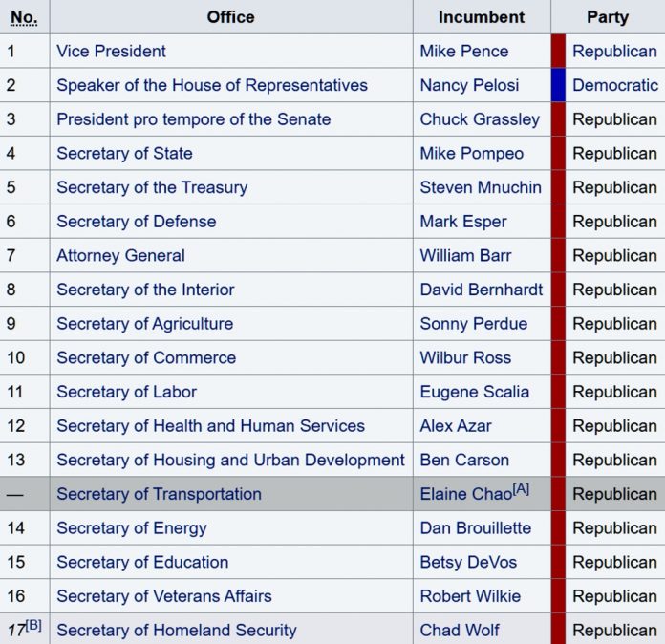Open the Secretary of Health and Human Services link

[x=210, y=426]
